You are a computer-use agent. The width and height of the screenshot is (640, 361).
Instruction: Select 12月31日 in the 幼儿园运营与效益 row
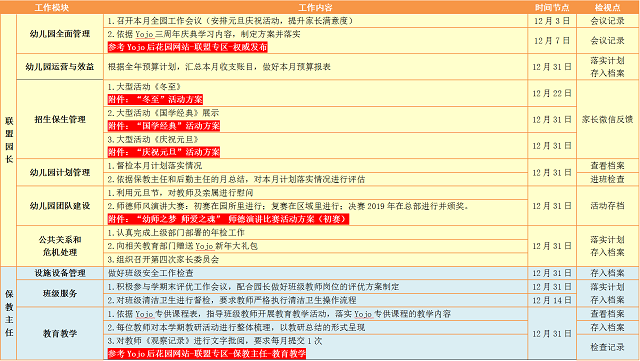(x=552, y=67)
